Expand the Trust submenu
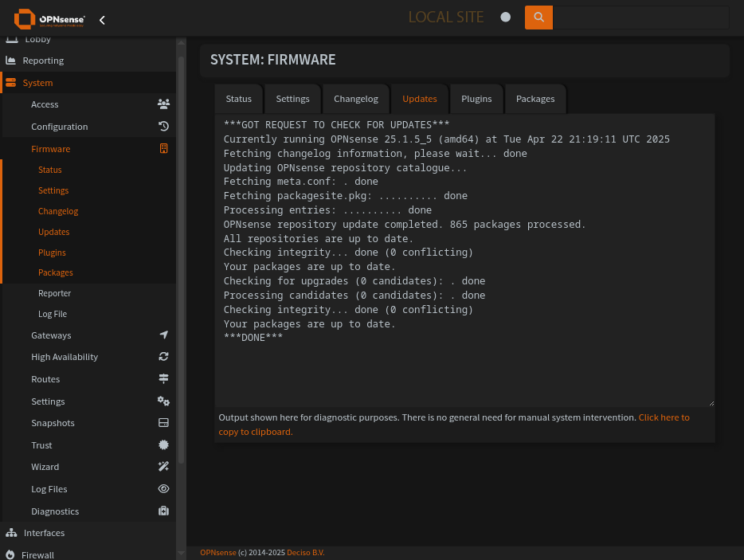The height and width of the screenshot is (560, 744). [x=89, y=445]
